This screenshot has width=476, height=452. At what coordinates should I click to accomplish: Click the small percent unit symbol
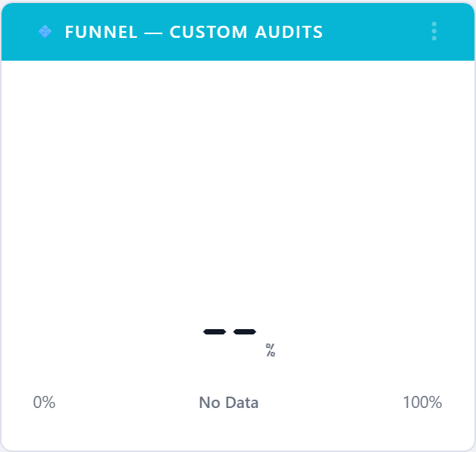pos(270,350)
